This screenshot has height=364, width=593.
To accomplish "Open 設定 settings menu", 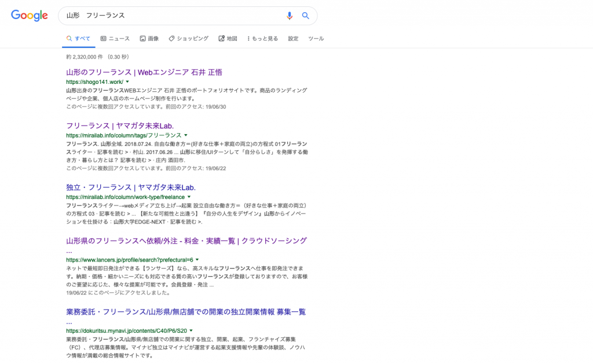I will pyautogui.click(x=293, y=39).
